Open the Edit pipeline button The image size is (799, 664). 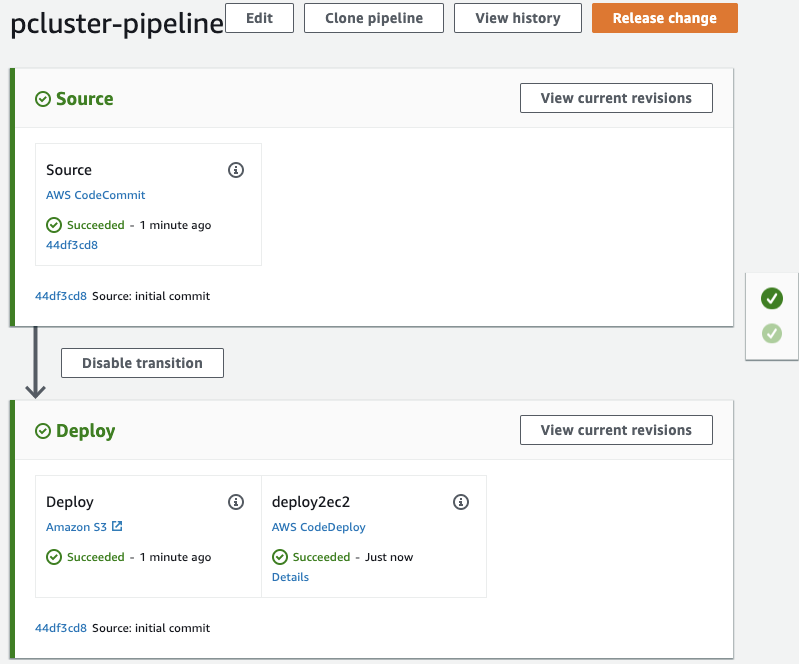[x=260, y=18]
